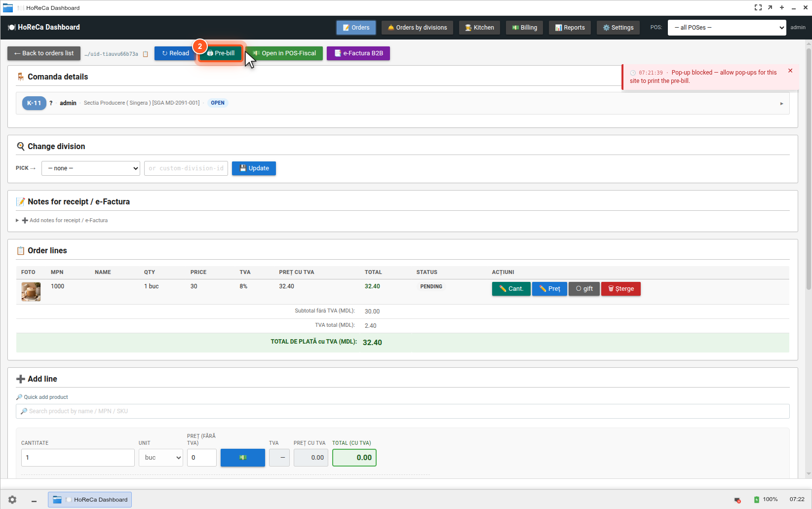Click the Subtotal fără TVA value 30.00
The width and height of the screenshot is (812, 509).
click(372, 312)
